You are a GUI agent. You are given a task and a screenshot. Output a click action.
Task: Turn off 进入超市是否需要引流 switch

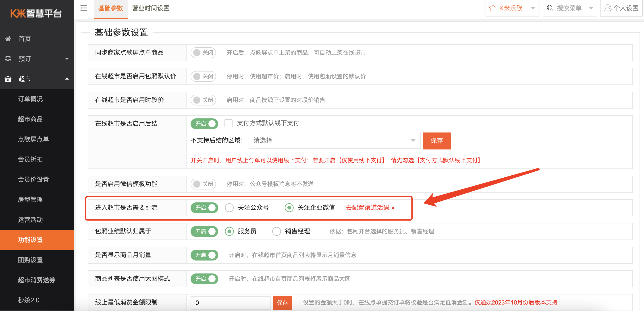tap(204, 208)
